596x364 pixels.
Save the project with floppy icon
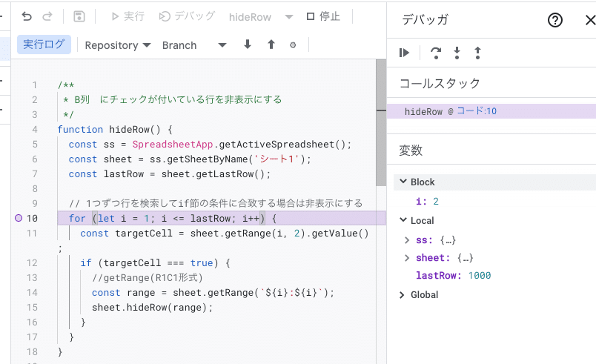[79, 16]
